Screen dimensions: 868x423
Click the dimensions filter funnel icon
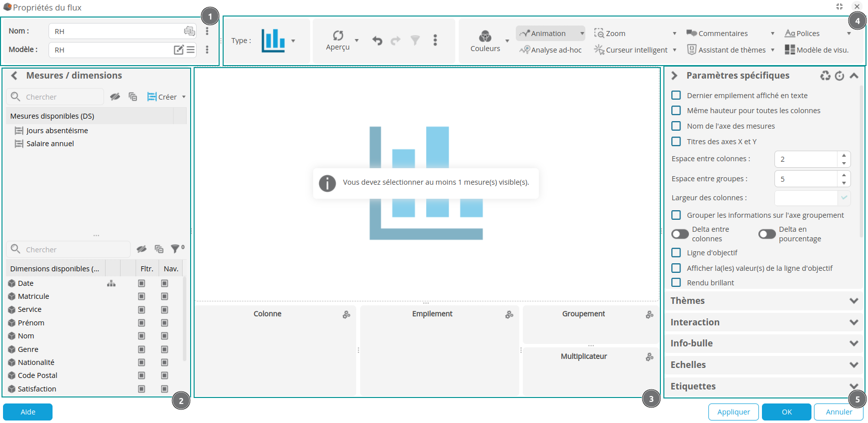[175, 249]
